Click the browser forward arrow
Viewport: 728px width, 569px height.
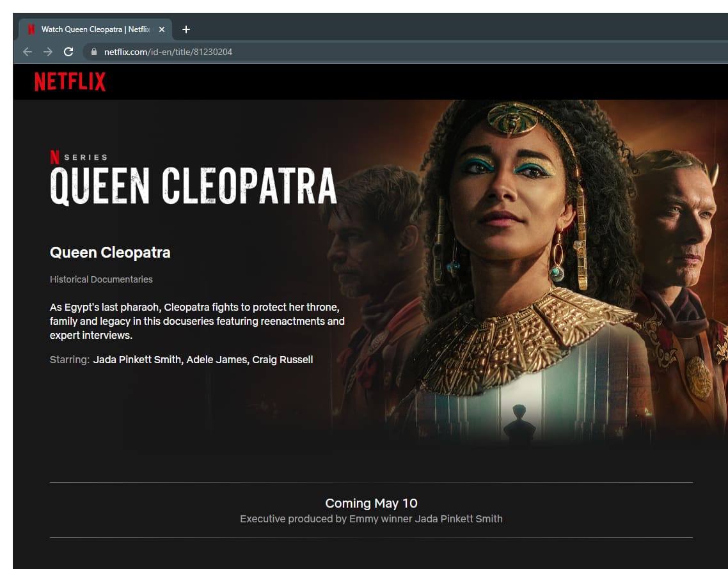[x=48, y=52]
